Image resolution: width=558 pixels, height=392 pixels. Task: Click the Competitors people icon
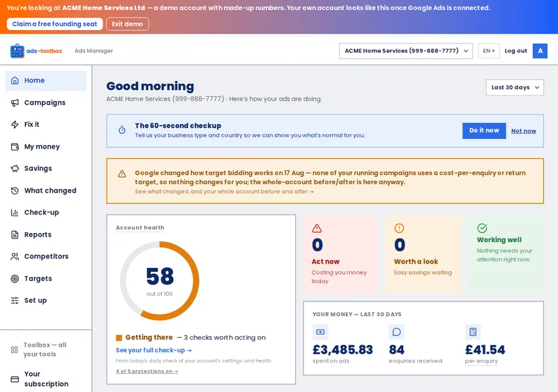click(x=15, y=257)
